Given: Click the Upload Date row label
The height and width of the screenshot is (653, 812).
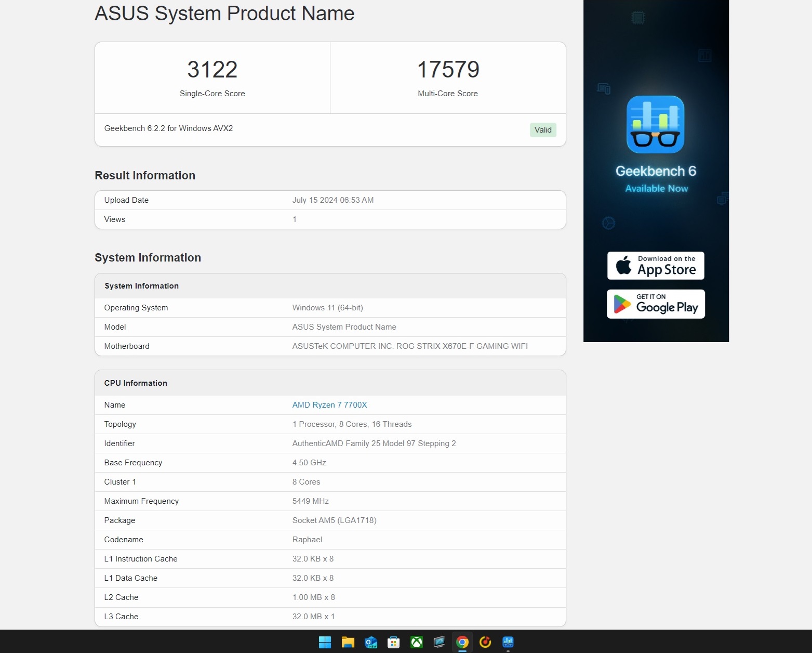Looking at the screenshot, I should click(x=126, y=200).
